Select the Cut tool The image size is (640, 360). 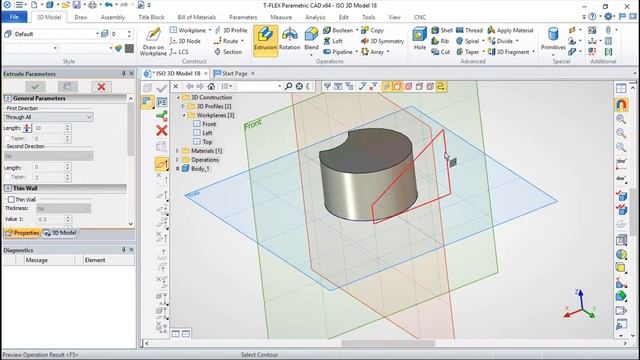441,52
